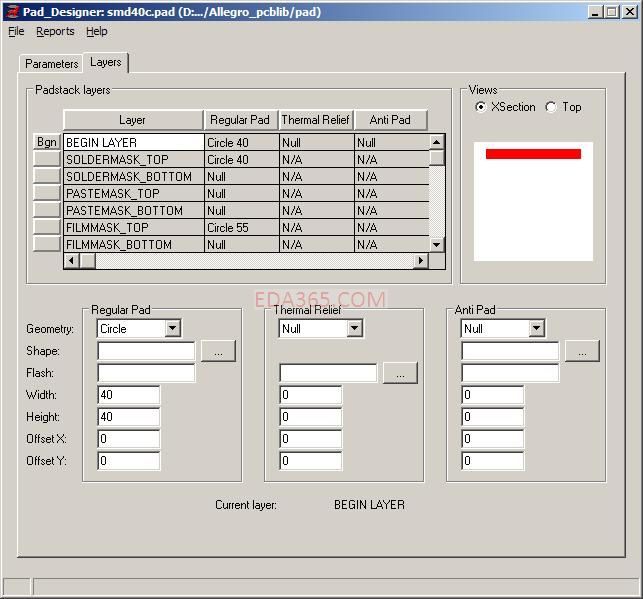Expand the Regular Pad Geometry dropdown
643x599 pixels.
172,328
